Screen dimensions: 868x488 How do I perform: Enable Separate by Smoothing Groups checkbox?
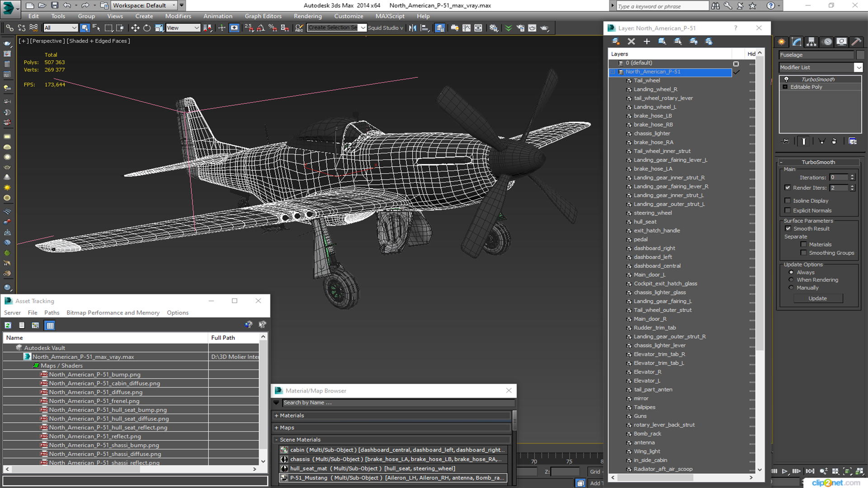point(803,253)
